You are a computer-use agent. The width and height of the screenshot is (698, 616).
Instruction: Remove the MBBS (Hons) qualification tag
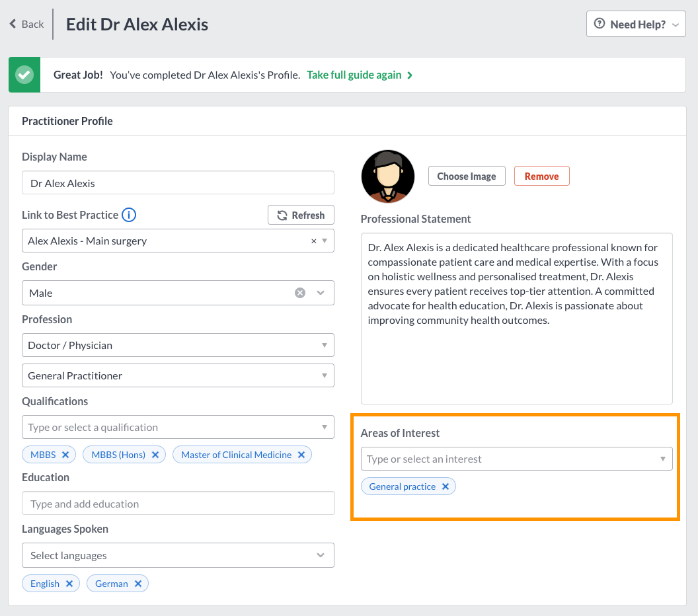155,454
